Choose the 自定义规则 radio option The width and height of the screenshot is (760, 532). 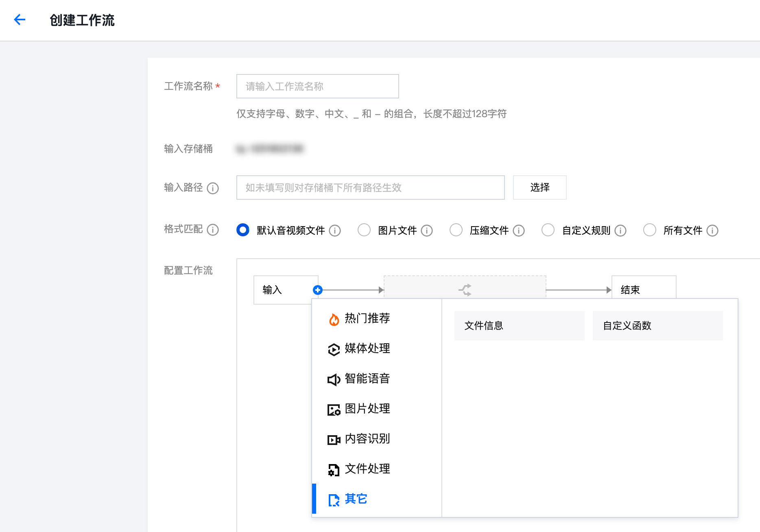[x=548, y=230]
